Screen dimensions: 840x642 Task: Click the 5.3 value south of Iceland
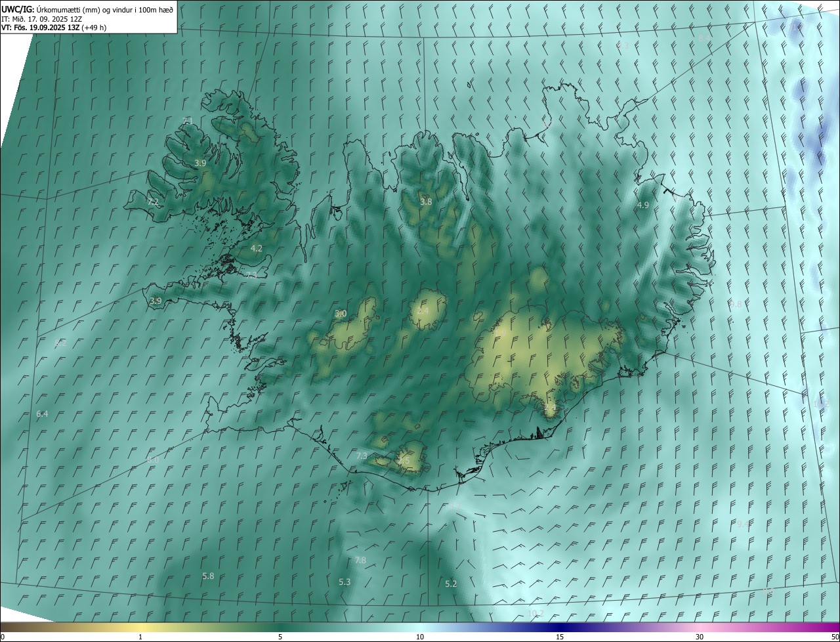click(x=345, y=582)
